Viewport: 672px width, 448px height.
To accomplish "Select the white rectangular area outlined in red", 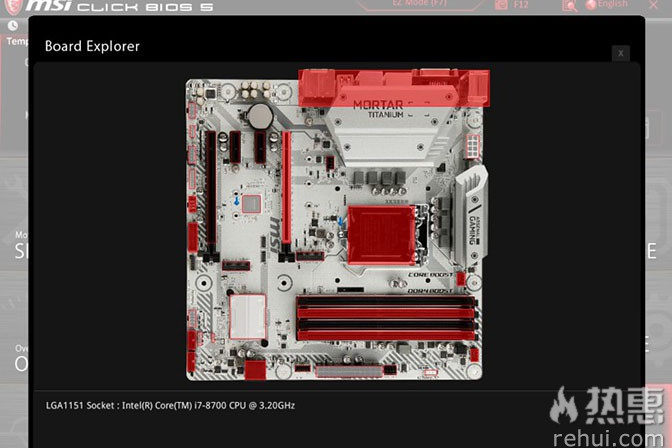I will click(247, 317).
